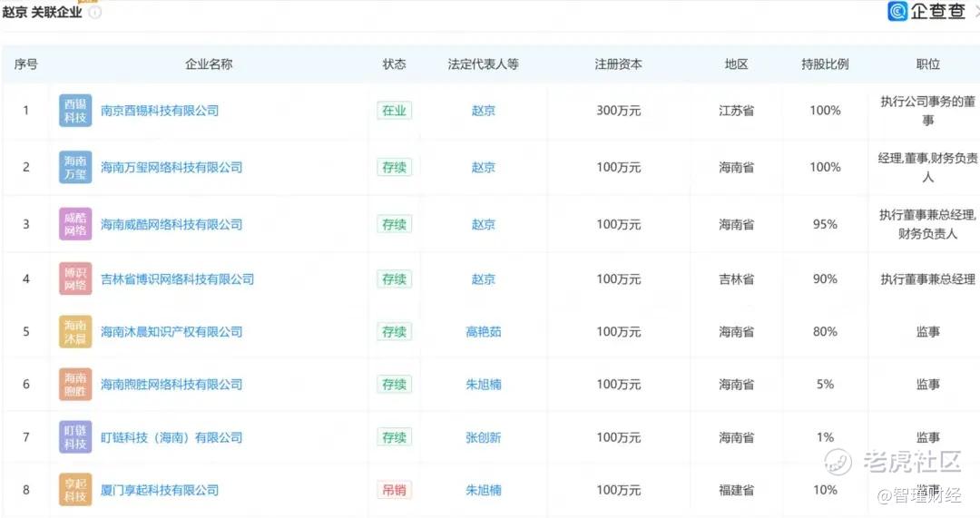This screenshot has width=980, height=518.
Task: Click the info icon next to 关联企业
Action: pos(95,12)
